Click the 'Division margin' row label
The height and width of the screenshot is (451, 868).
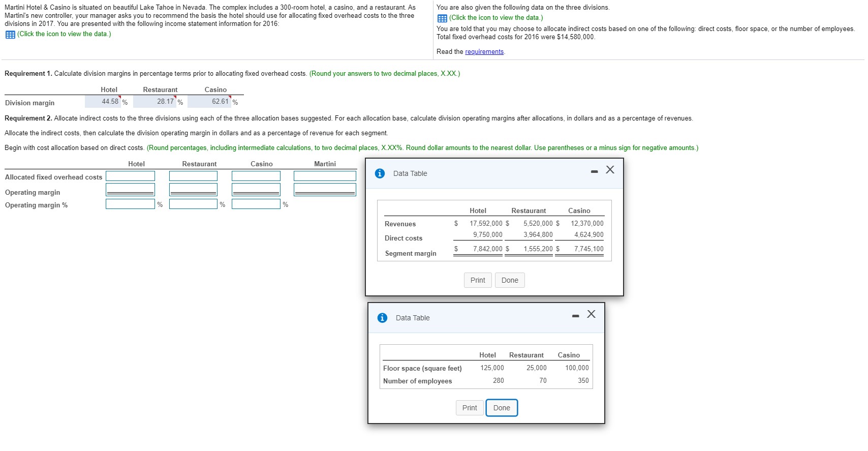tap(29, 103)
